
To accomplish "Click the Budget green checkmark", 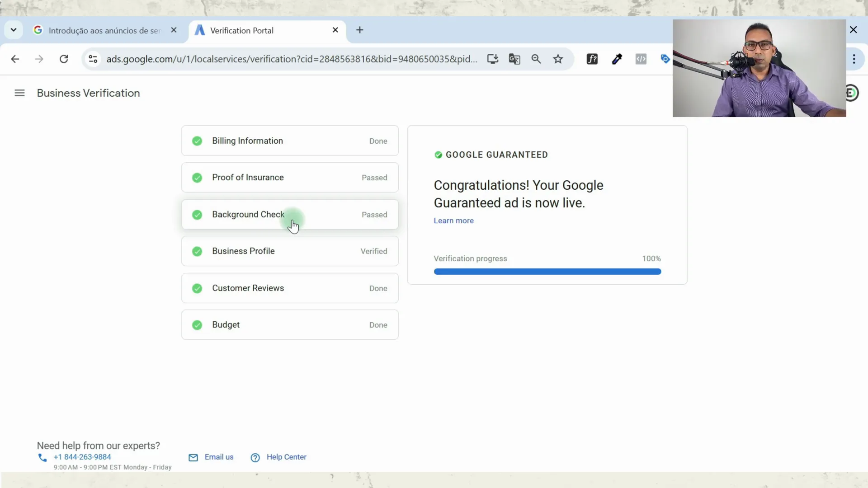I will coord(197,325).
